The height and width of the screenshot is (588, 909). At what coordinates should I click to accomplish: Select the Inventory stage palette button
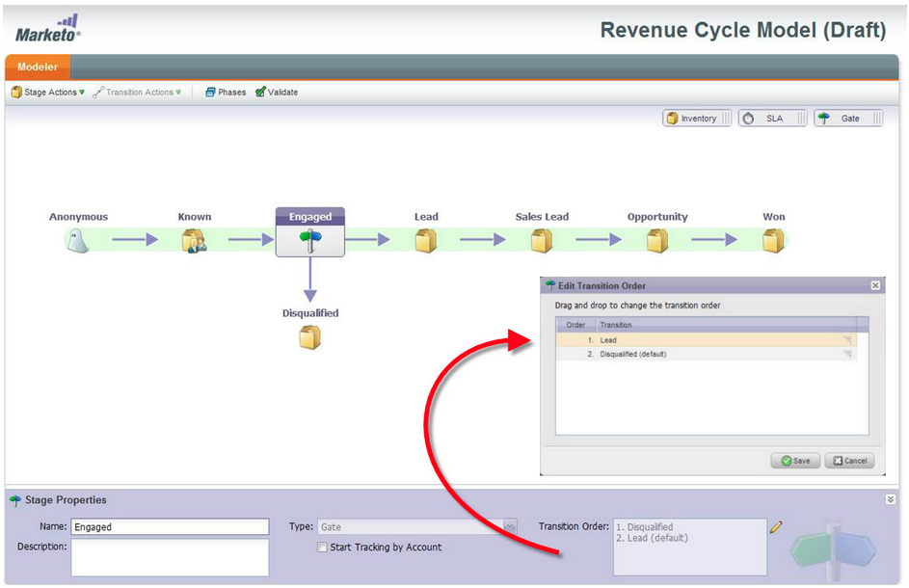[697, 119]
